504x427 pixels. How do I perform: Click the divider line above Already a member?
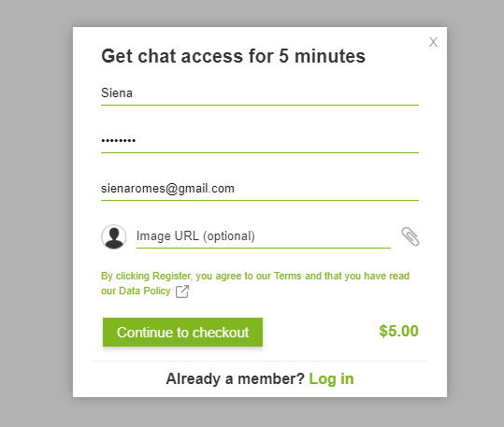(x=260, y=362)
